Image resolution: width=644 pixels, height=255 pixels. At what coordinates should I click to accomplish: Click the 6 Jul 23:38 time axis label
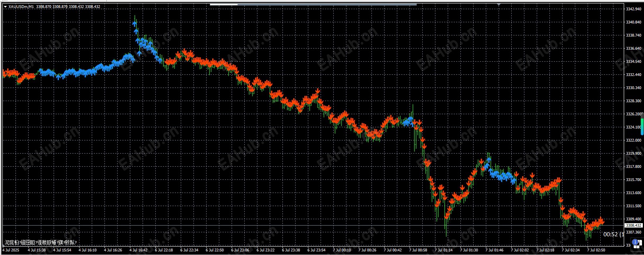(x=291, y=250)
